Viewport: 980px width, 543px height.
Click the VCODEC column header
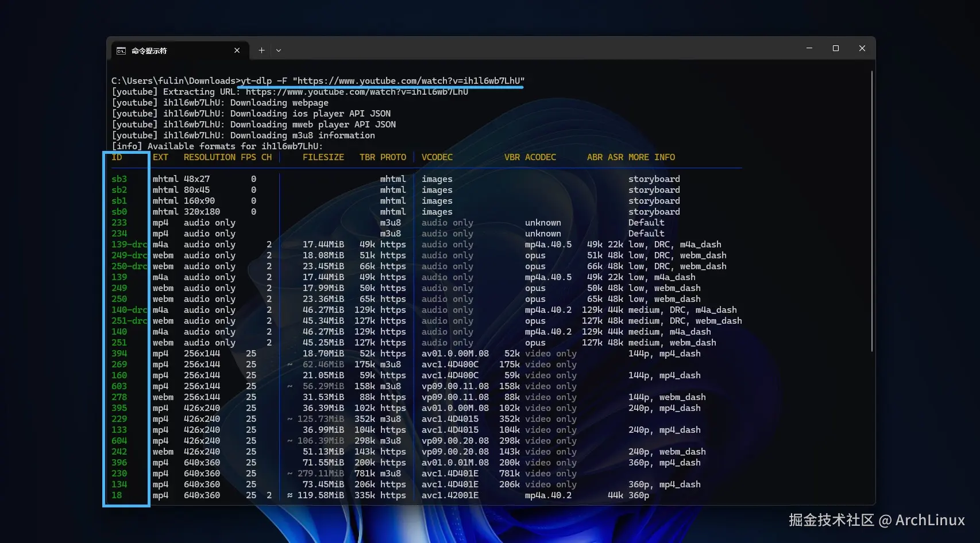[437, 157]
